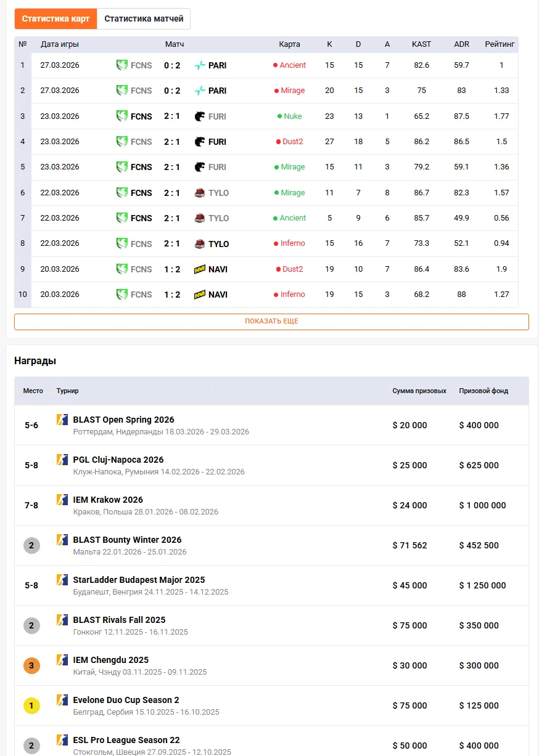This screenshot has height=756, width=539.
Task: Open BLAST Rivals Fall 2025 tournament
Action: pyautogui.click(x=119, y=620)
